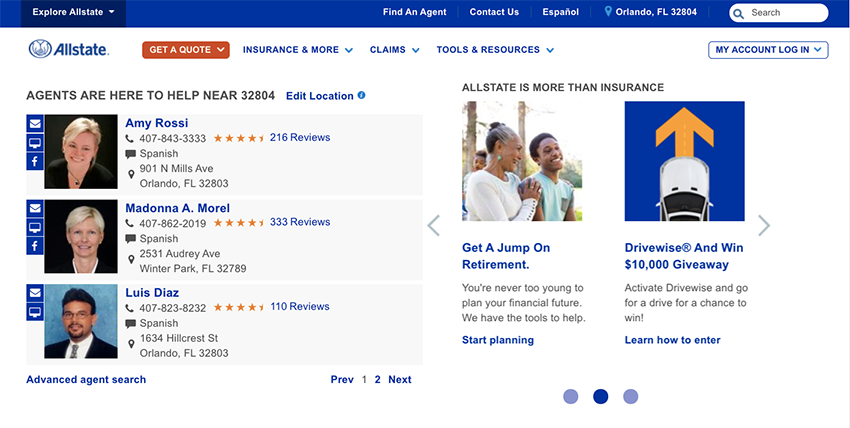Click Madonna A. Morel's star rating

point(239,223)
